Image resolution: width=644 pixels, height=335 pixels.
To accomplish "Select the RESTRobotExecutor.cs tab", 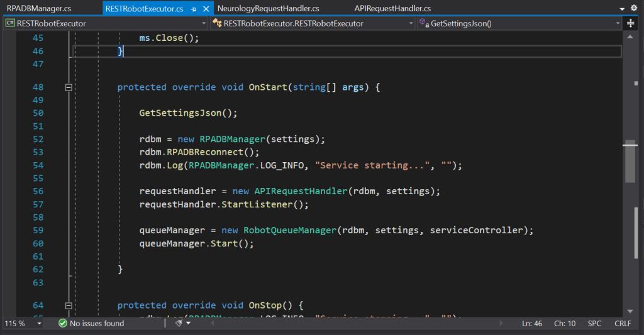I will pyautogui.click(x=144, y=9).
